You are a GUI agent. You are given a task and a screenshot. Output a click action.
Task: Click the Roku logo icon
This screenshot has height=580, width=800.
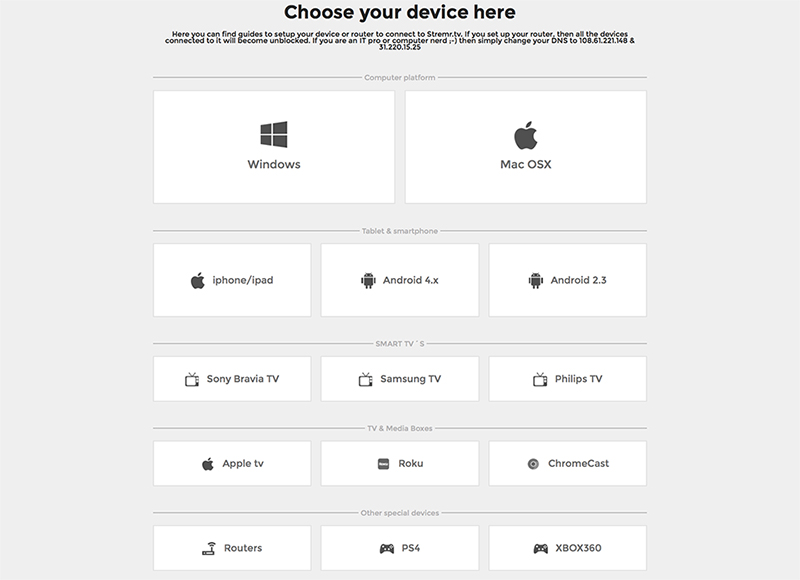click(x=383, y=464)
